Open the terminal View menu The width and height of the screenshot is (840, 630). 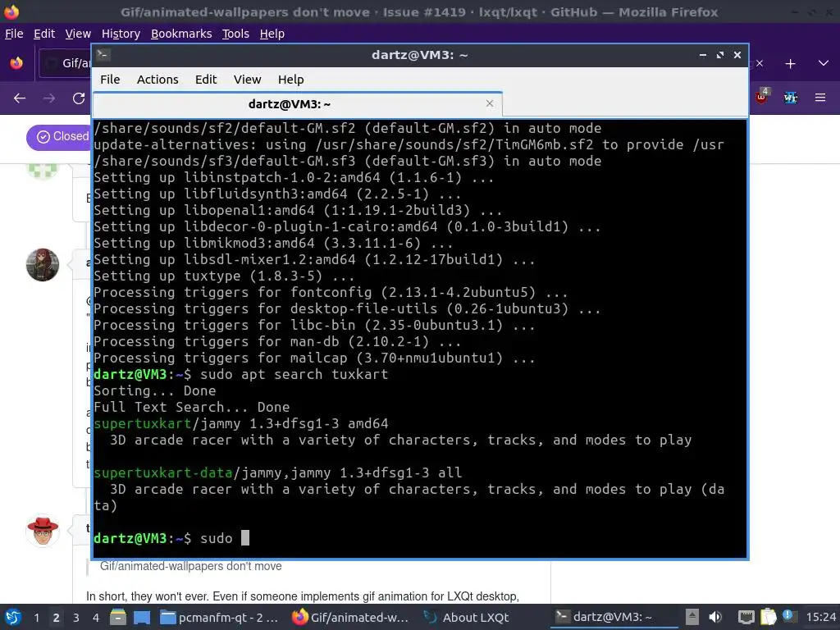coord(247,80)
